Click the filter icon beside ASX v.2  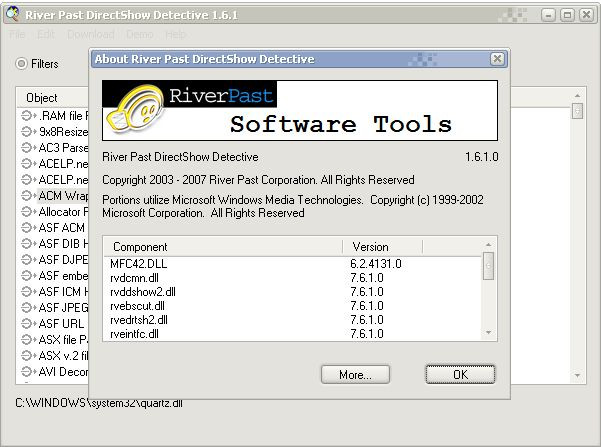(28, 356)
